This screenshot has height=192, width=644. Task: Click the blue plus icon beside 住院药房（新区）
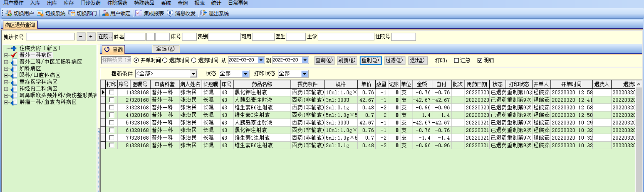[x=14, y=48]
